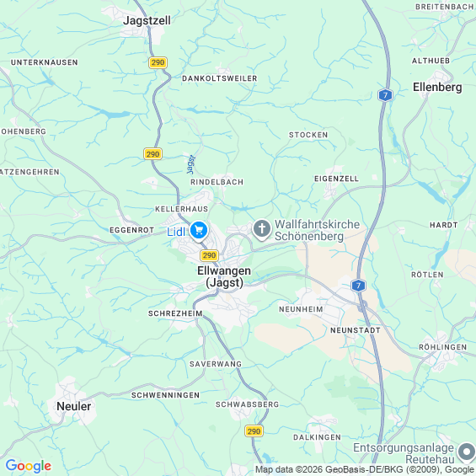This screenshot has height=476, width=476.
Task: Select the Ellwangen (Jagst) city label
Action: click(x=224, y=276)
